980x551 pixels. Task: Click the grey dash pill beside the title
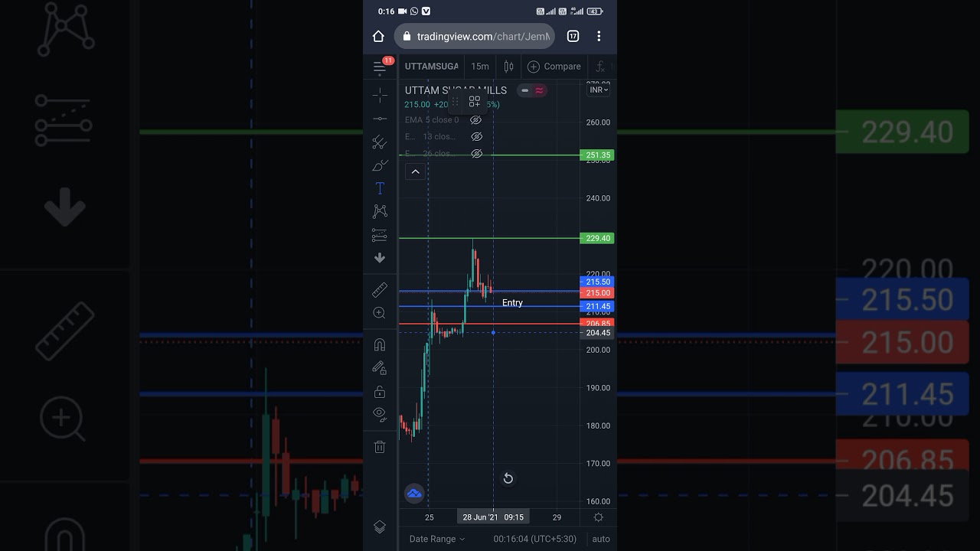(x=524, y=90)
